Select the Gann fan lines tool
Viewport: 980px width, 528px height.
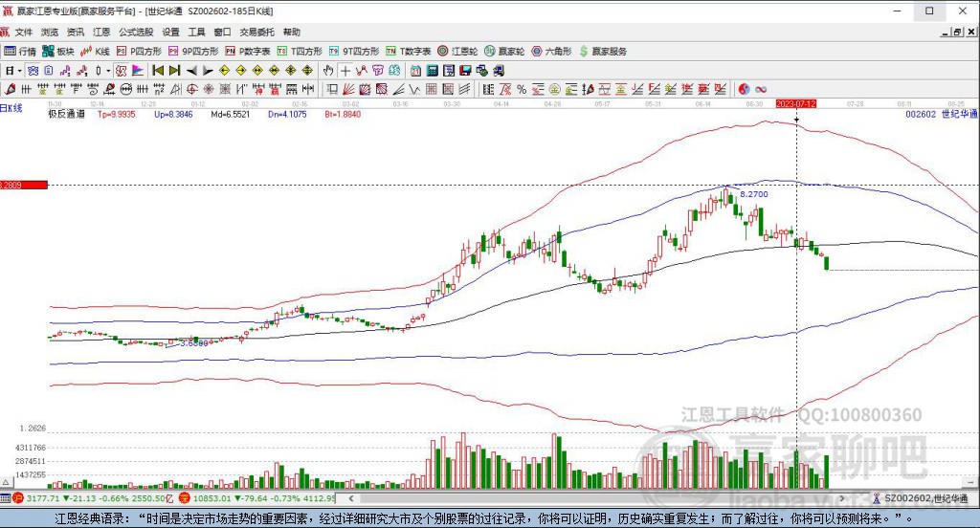click(346, 89)
